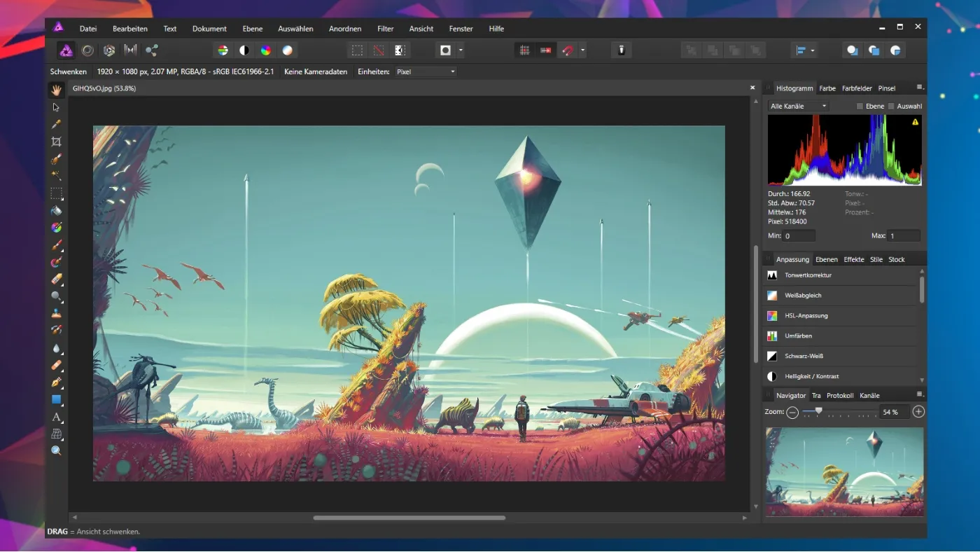The image size is (980, 552).
Task: Select the Crop tool
Action: pyautogui.click(x=56, y=141)
